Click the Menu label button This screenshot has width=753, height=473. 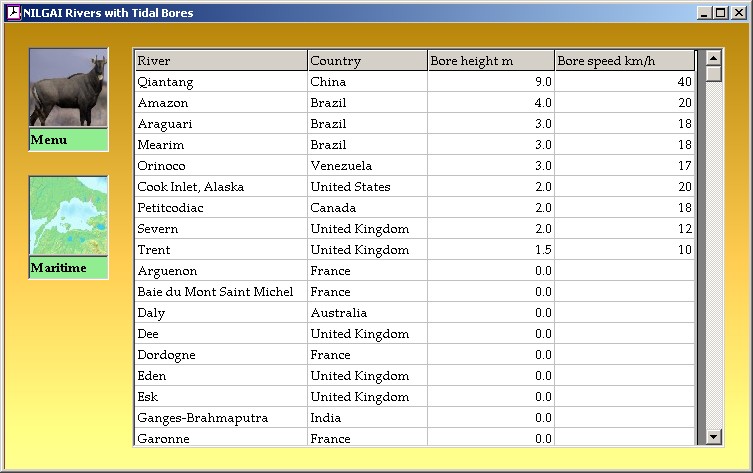pyautogui.click(x=68, y=140)
